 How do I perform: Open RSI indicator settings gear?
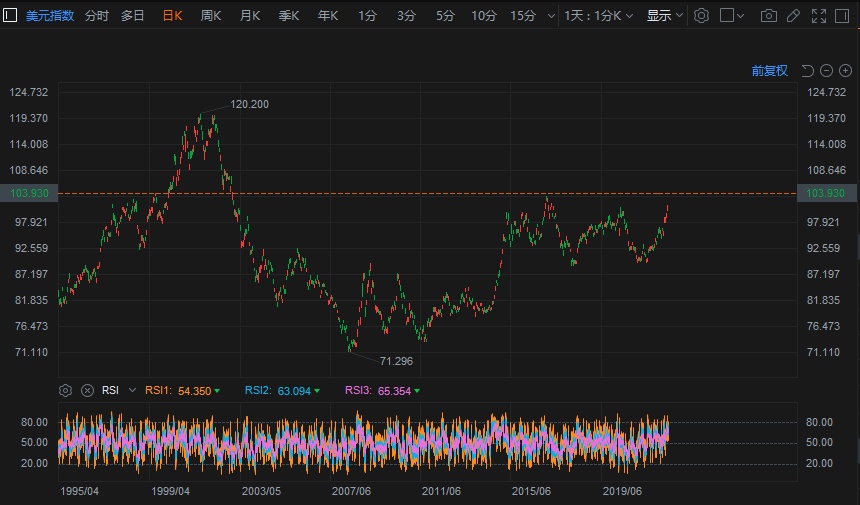(x=66, y=390)
